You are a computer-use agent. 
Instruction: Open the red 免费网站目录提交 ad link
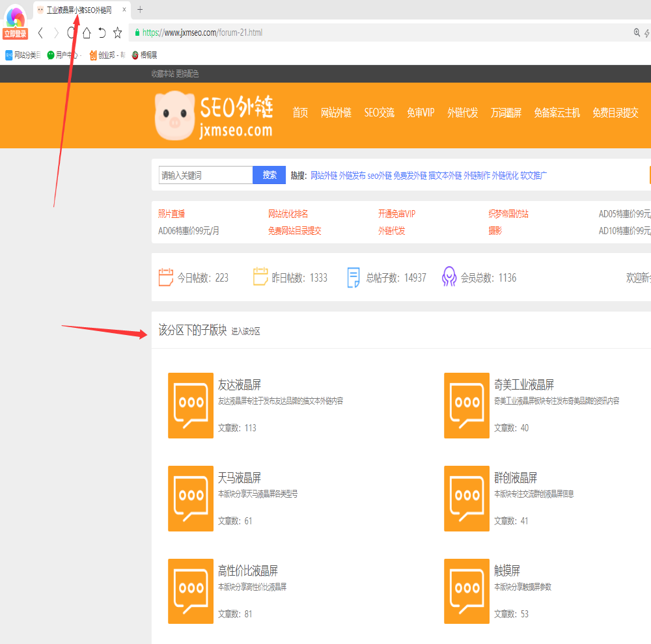coord(295,231)
